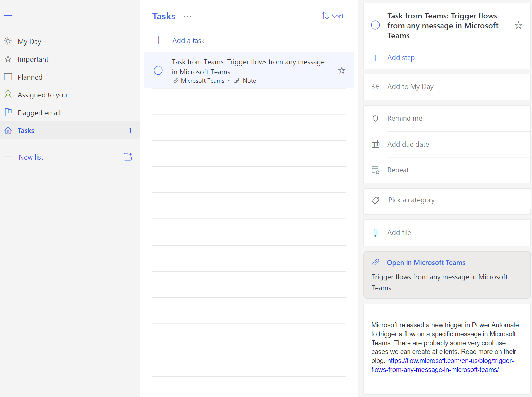Click the plus icon beside Add step

coord(375,58)
